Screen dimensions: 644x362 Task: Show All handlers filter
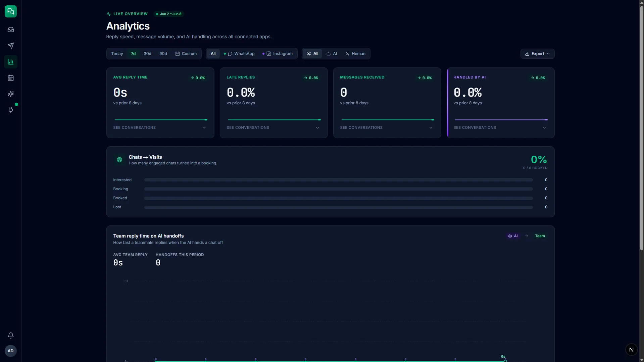(312, 54)
